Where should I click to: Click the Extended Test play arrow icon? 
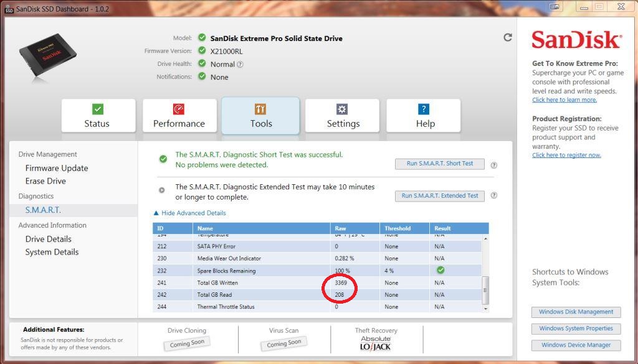click(x=162, y=190)
